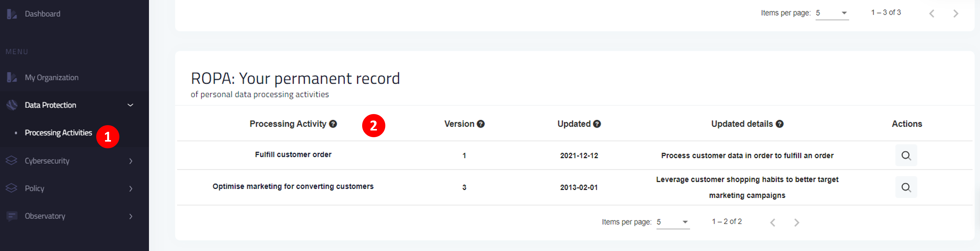Click the My Organization sidebar icon
The width and height of the screenshot is (980, 251).
(x=12, y=77)
